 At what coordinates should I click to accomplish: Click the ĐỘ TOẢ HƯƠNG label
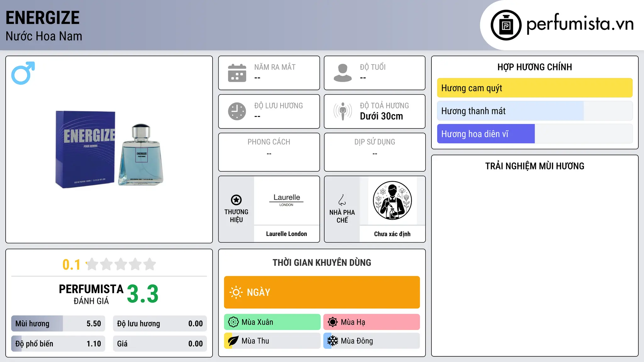[385, 106]
